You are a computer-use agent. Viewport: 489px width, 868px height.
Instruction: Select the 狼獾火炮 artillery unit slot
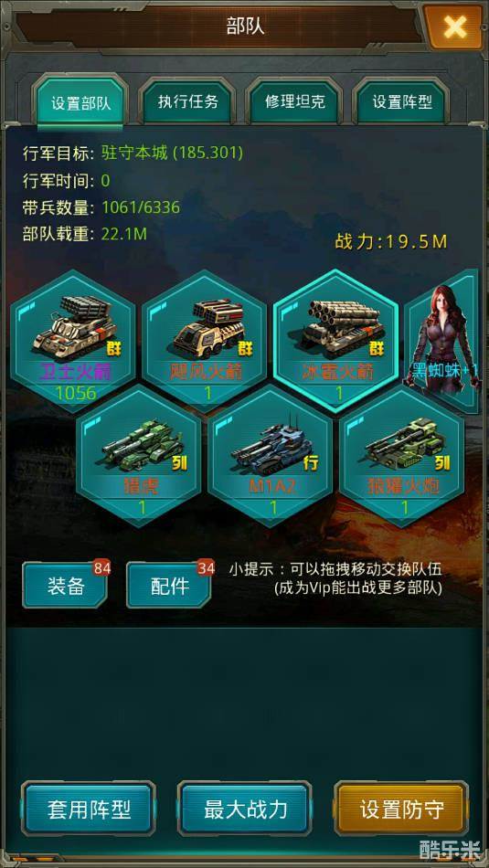pyautogui.click(x=402, y=456)
